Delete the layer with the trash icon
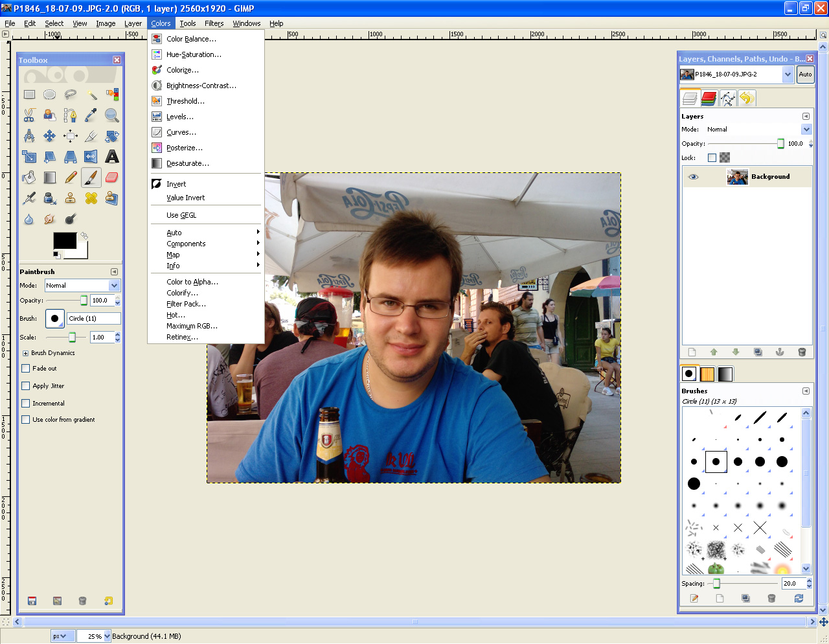The image size is (829, 644). click(802, 352)
